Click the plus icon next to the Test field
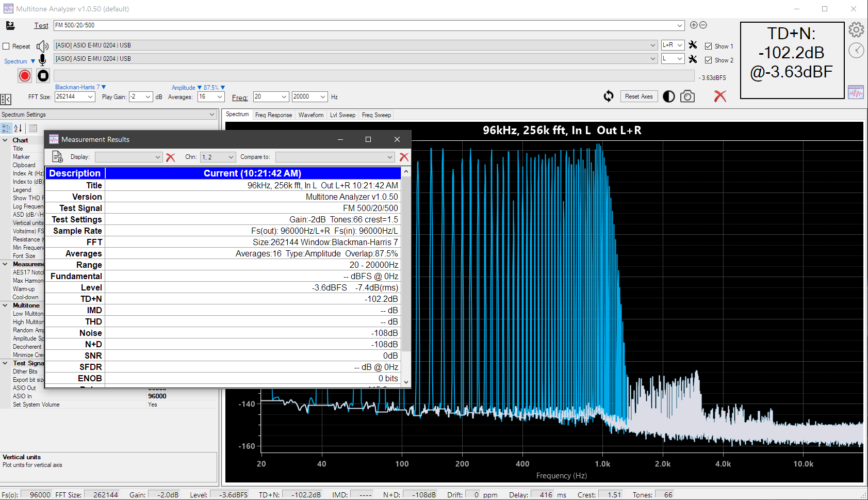This screenshot has width=868, height=500. tap(694, 25)
